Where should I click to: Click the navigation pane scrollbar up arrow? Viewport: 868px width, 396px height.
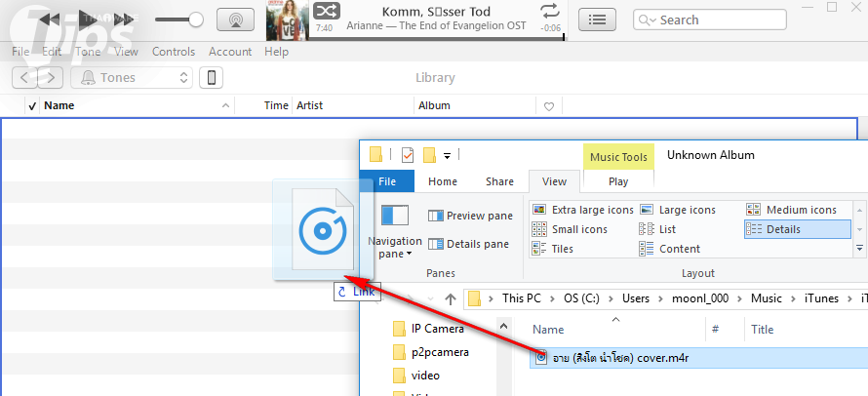click(502, 326)
